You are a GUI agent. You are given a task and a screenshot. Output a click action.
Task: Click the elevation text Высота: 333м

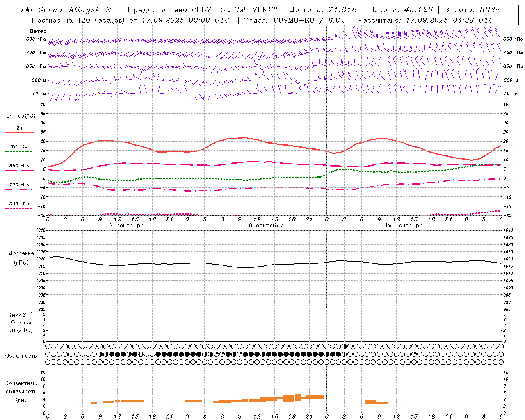pyautogui.click(x=472, y=10)
